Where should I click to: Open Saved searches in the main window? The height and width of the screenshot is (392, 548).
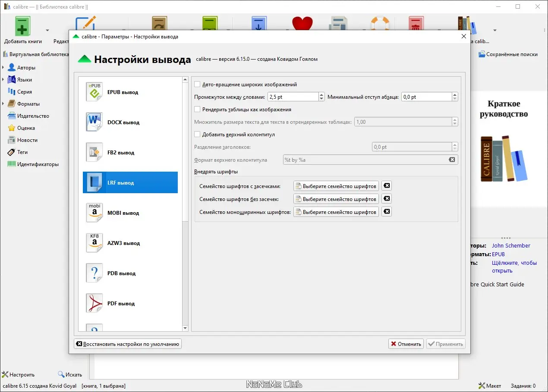(x=508, y=54)
